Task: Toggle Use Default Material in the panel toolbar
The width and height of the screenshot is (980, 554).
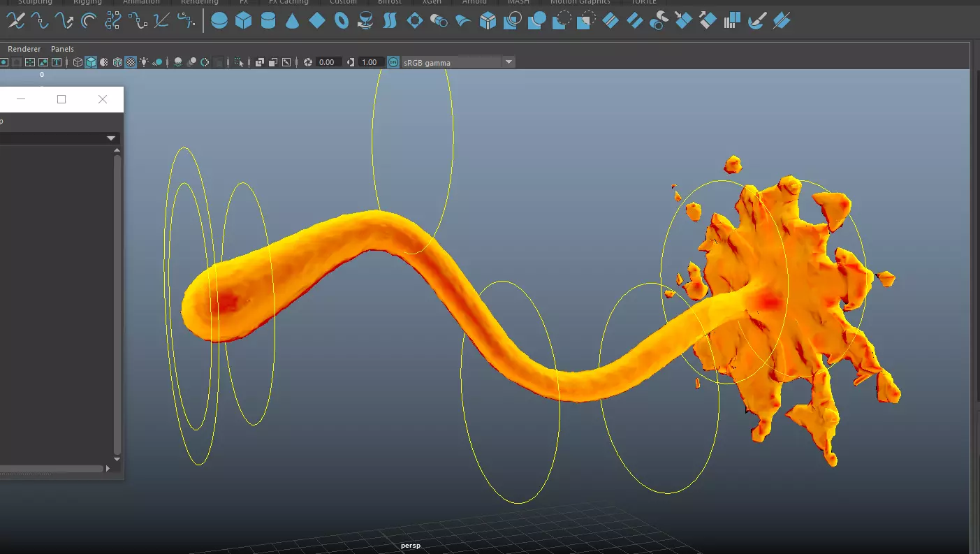Action: pyautogui.click(x=104, y=62)
